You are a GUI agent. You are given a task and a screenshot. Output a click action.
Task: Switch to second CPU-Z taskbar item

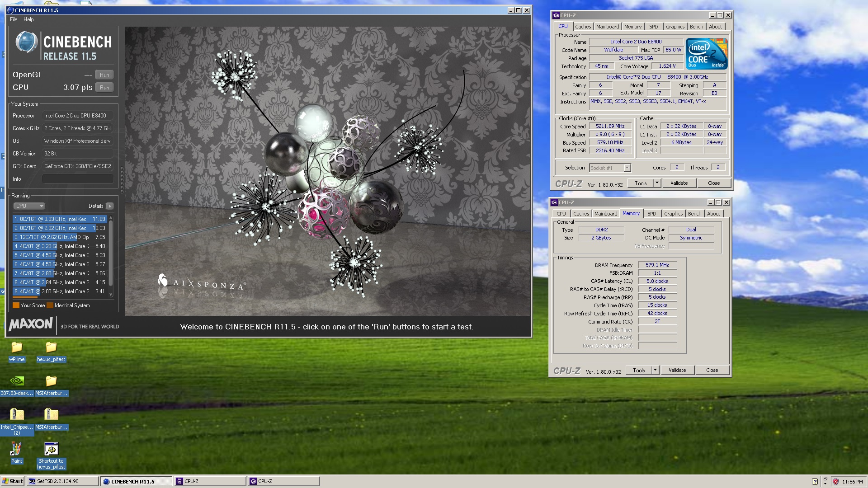pos(284,481)
